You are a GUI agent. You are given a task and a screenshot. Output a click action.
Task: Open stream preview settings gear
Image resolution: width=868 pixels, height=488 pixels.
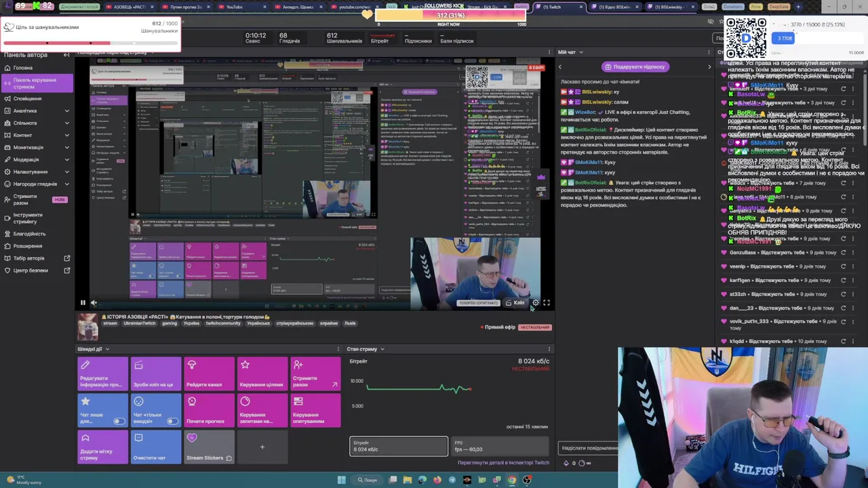coord(535,303)
